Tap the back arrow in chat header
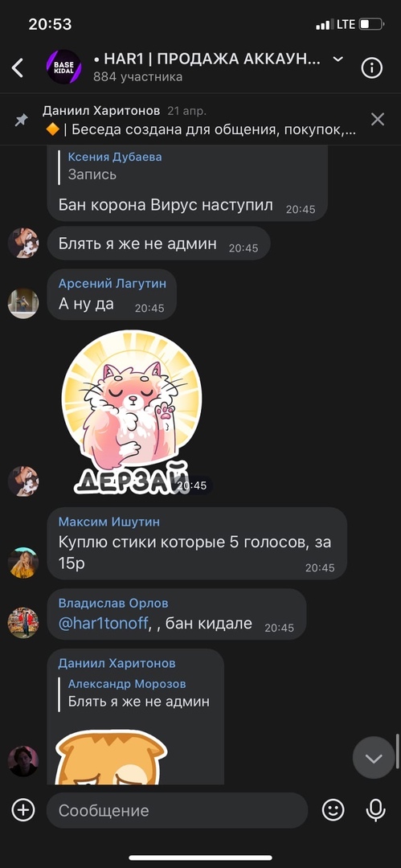The height and width of the screenshot is (868, 401). pyautogui.click(x=18, y=68)
